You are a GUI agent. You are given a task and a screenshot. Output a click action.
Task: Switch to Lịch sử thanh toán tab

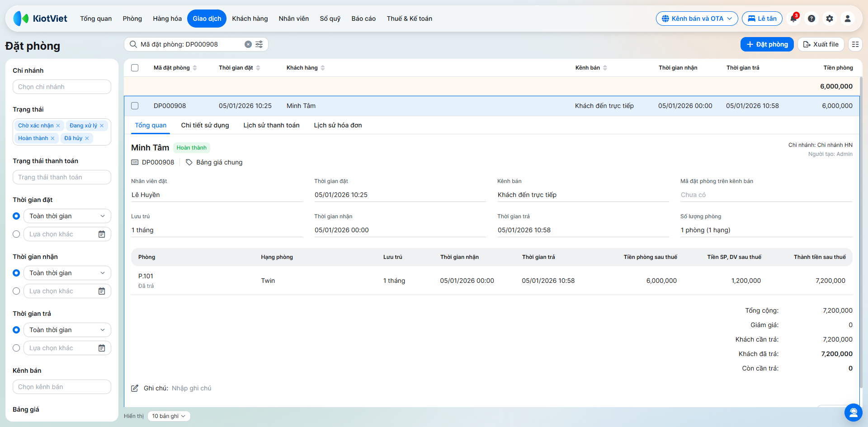(272, 125)
